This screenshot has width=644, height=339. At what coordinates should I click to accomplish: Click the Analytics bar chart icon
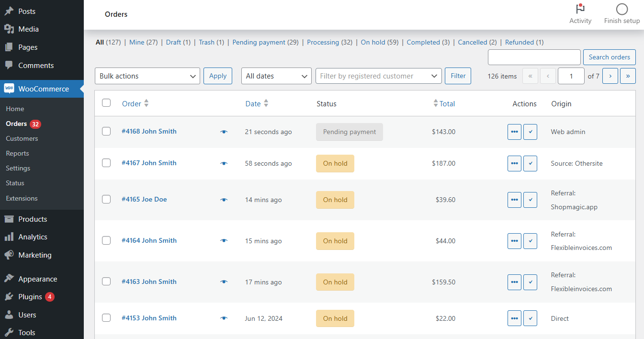pos(9,237)
